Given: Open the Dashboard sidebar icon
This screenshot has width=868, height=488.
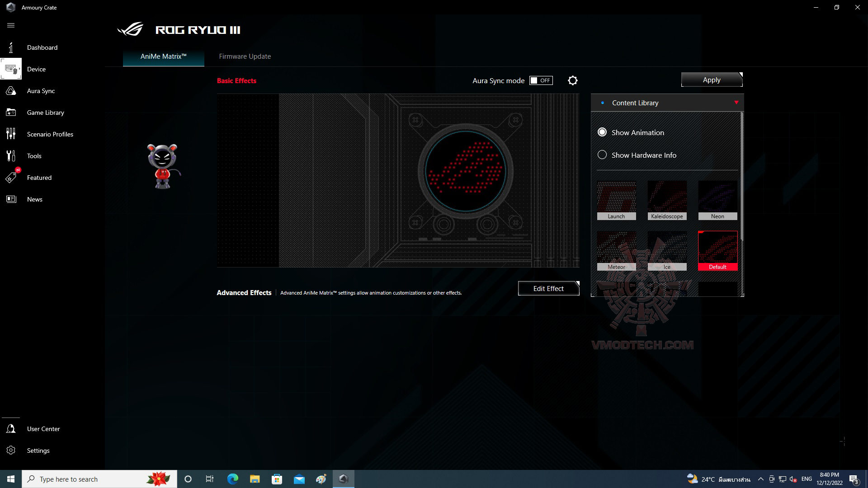Looking at the screenshot, I should [11, 47].
